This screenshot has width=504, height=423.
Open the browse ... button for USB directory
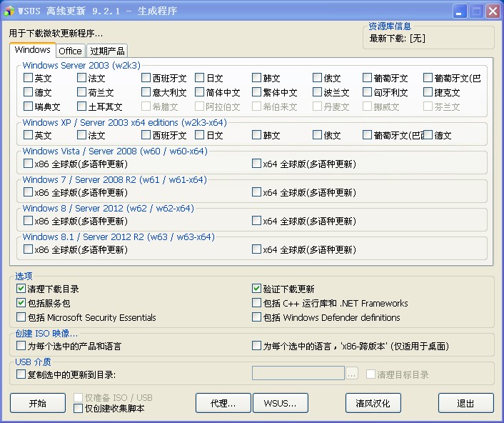pyautogui.click(x=352, y=374)
